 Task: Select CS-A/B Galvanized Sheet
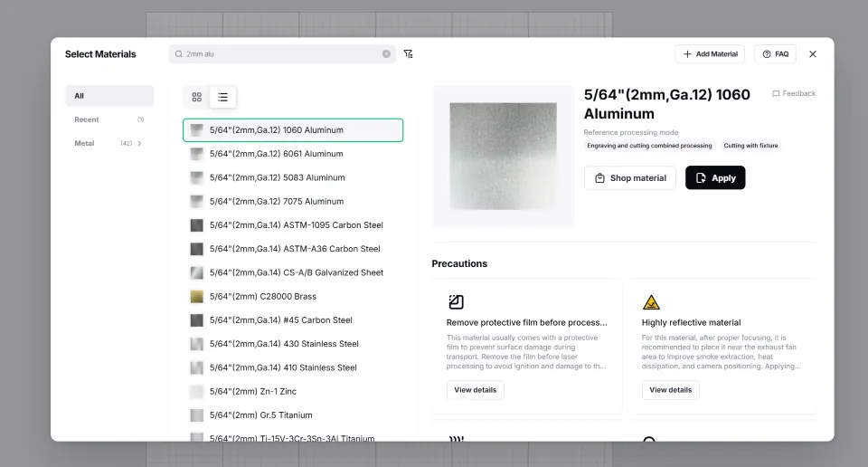coord(293,272)
